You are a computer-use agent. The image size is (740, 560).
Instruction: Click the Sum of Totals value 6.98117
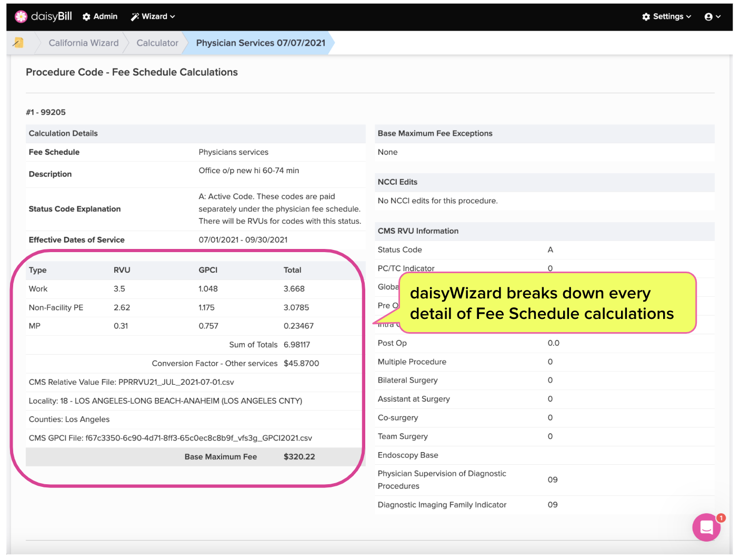pyautogui.click(x=297, y=345)
